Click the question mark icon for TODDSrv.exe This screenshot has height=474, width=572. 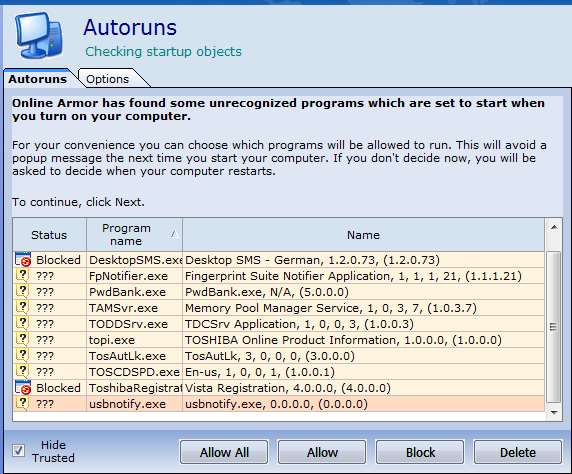click(22, 324)
